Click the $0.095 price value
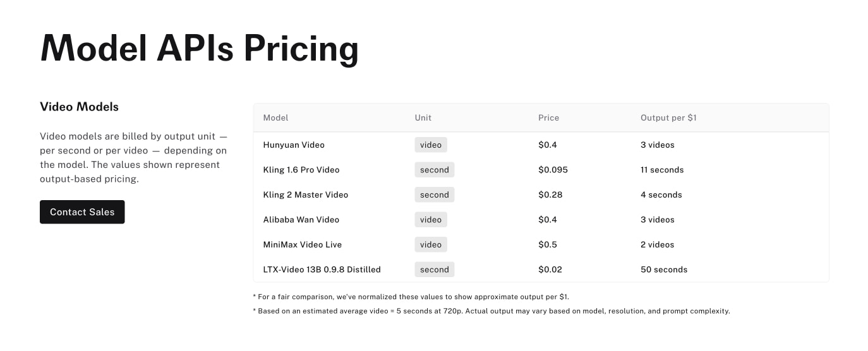Image resolution: width=868 pixels, height=351 pixels. (553, 170)
